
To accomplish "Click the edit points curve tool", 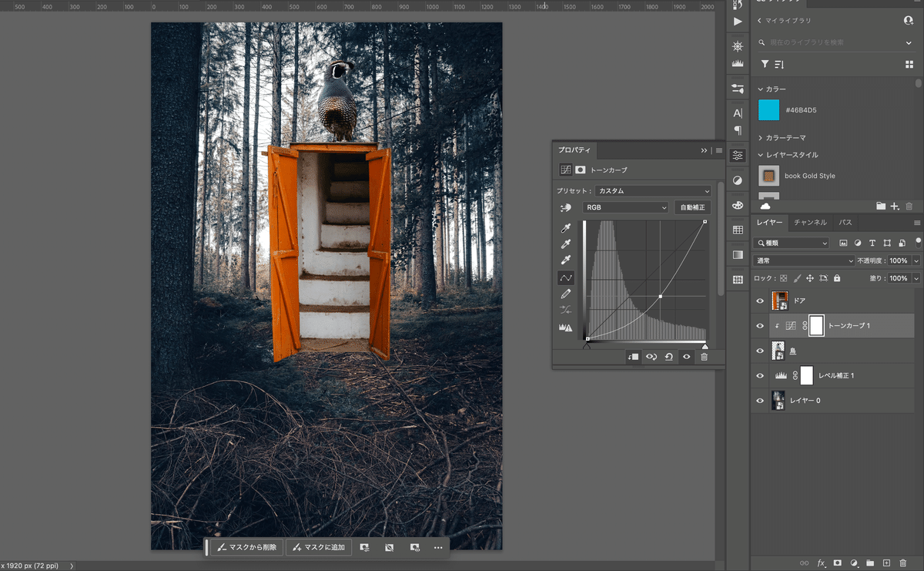I will click(566, 277).
